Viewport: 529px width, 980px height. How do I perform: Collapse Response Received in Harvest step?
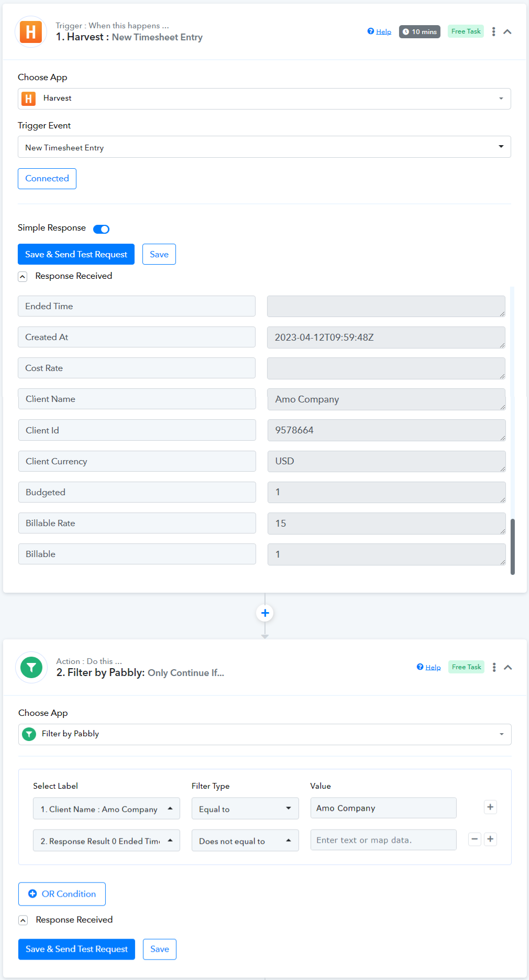click(23, 276)
